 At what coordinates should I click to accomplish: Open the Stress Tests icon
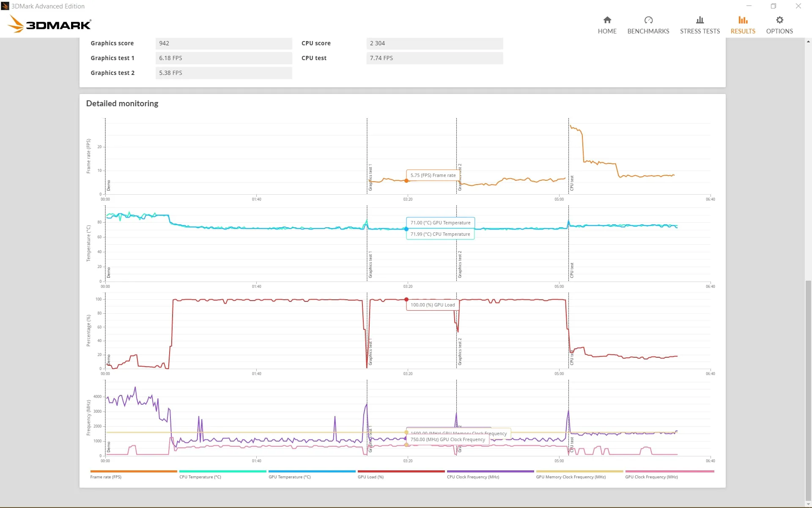pos(700,20)
